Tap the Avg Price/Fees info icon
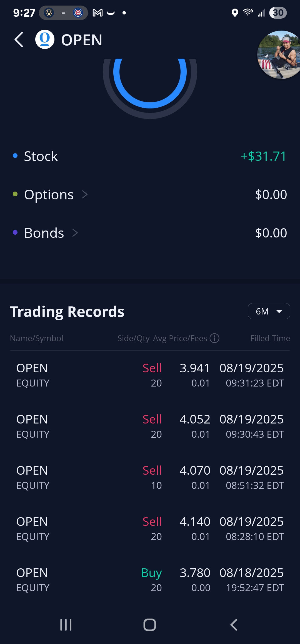The height and width of the screenshot is (644, 300). pos(214,338)
